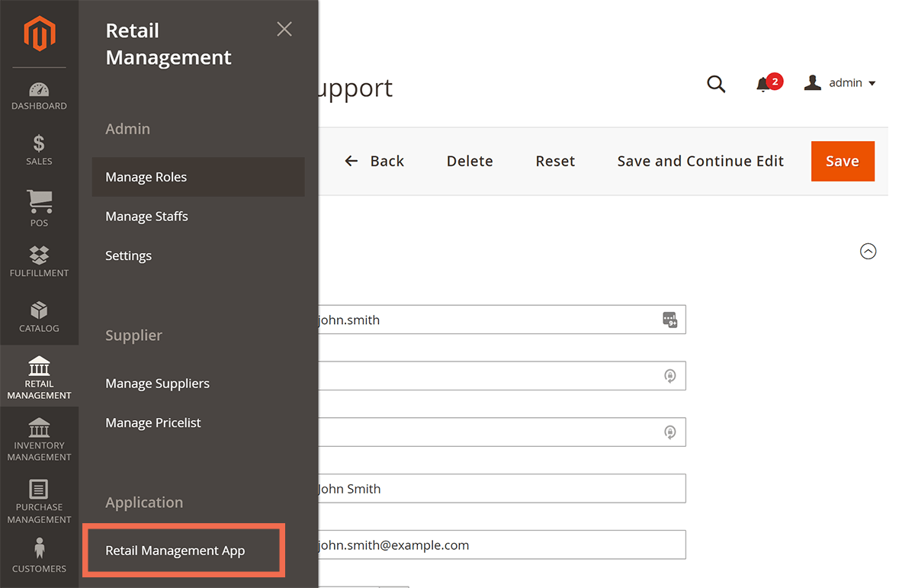Open the notifications bell
The image size is (915, 588).
tap(765, 84)
